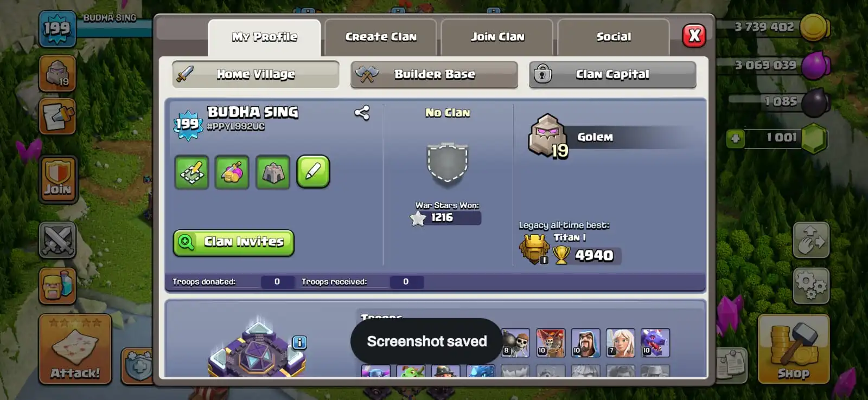868x400 pixels.
Task: Click the green Clan Invites button
Action: click(234, 242)
